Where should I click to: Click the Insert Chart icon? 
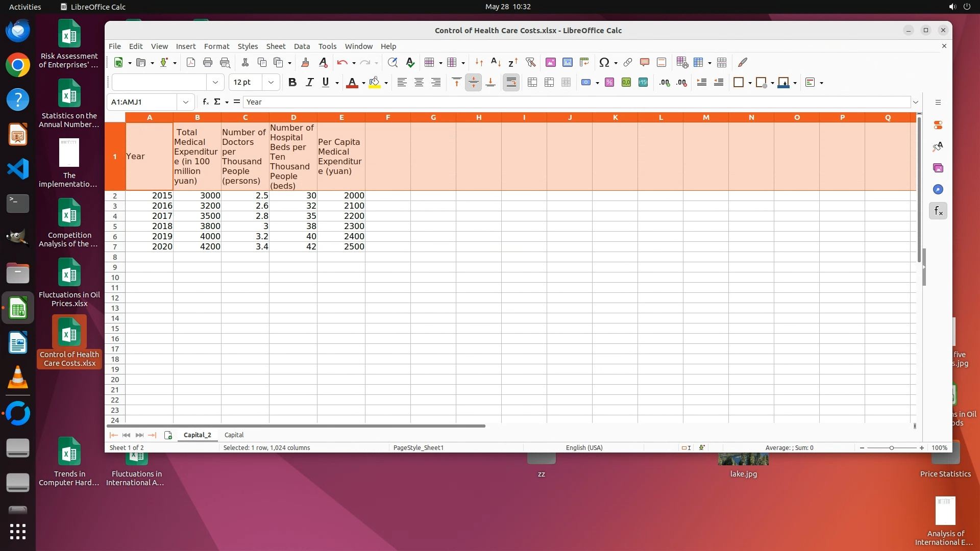tap(567, 62)
